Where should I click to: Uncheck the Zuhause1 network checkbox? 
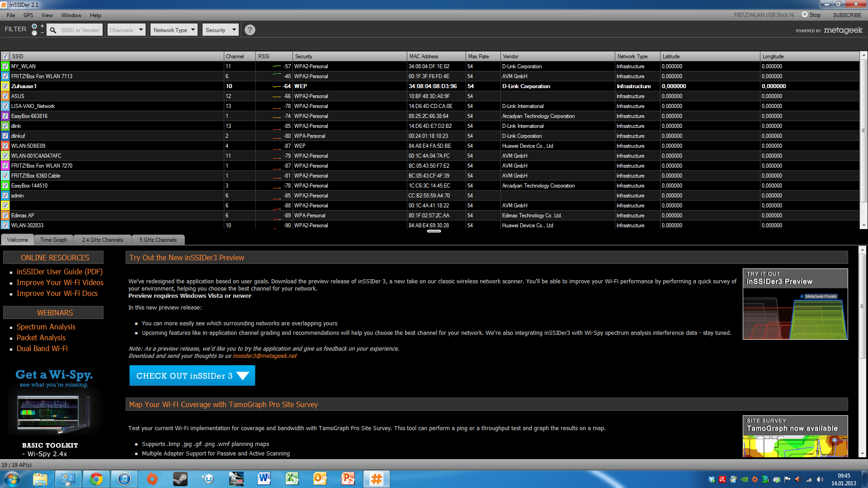pyautogui.click(x=5, y=86)
